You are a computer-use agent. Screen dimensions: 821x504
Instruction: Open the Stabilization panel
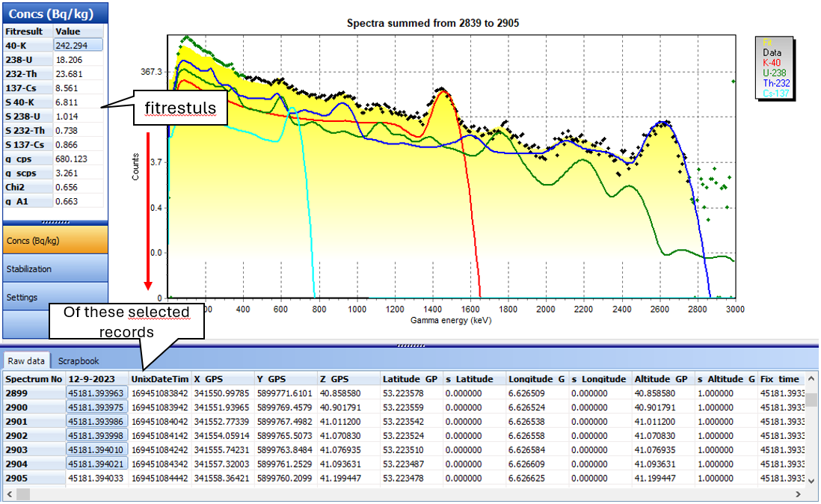click(55, 268)
